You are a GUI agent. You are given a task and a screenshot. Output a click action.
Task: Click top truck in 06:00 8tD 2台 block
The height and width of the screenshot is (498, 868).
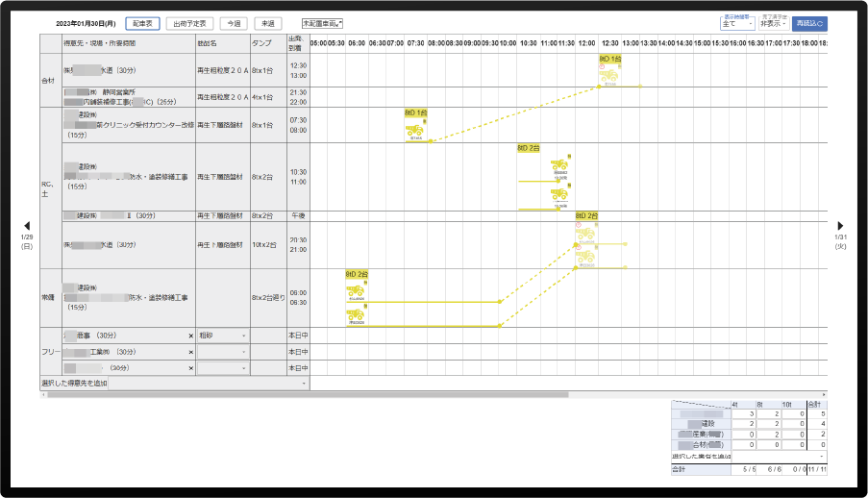coord(355,289)
